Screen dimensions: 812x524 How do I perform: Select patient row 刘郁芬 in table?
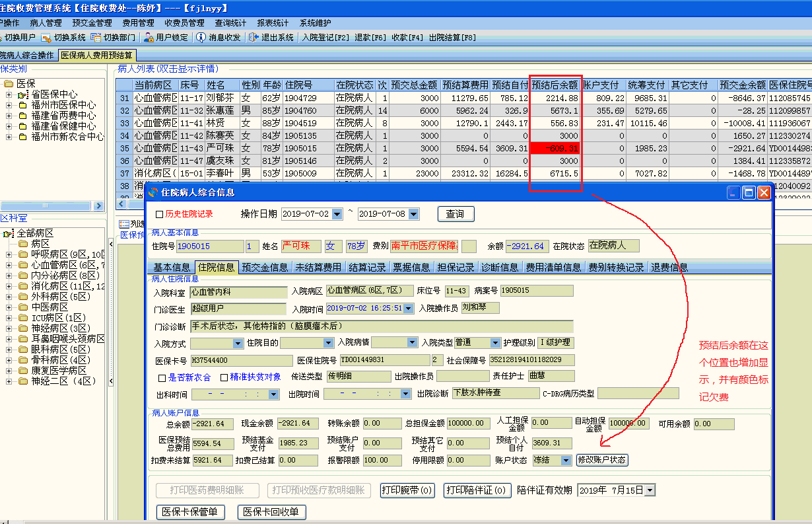pyautogui.click(x=463, y=98)
